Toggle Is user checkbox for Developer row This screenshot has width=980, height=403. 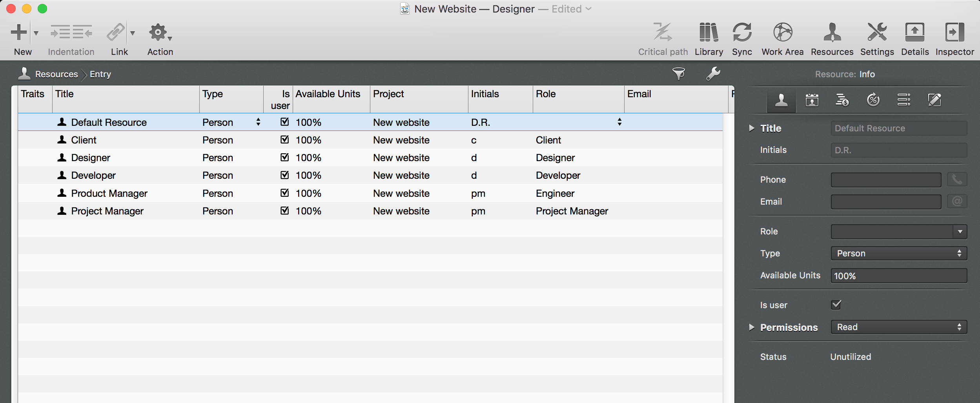click(x=284, y=175)
